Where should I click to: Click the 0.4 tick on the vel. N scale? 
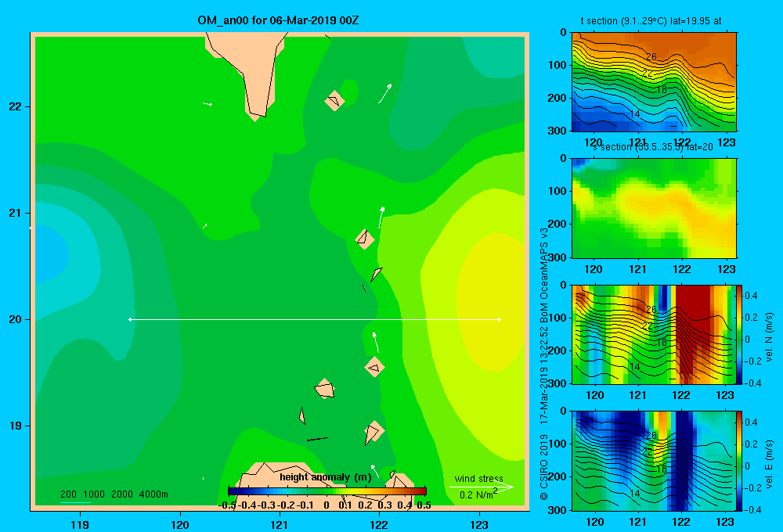click(x=751, y=296)
